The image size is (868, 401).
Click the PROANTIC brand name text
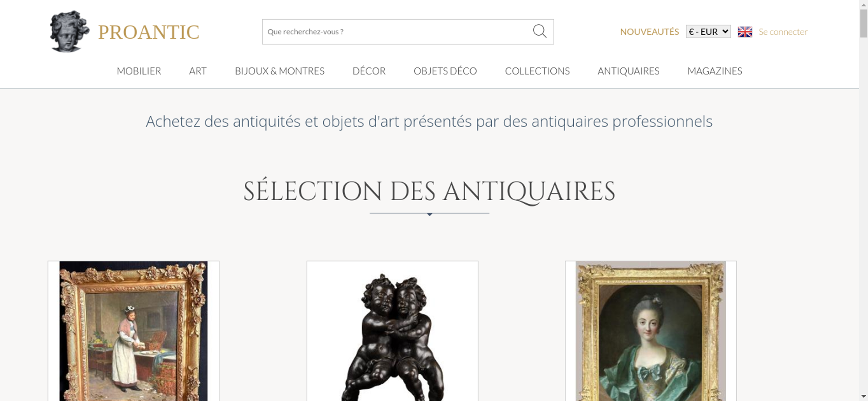pos(149,32)
